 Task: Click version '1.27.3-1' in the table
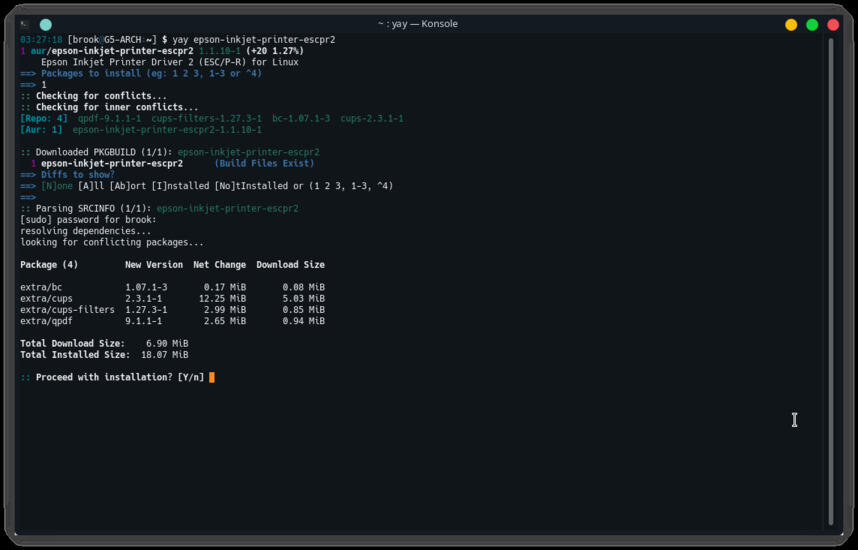click(146, 310)
